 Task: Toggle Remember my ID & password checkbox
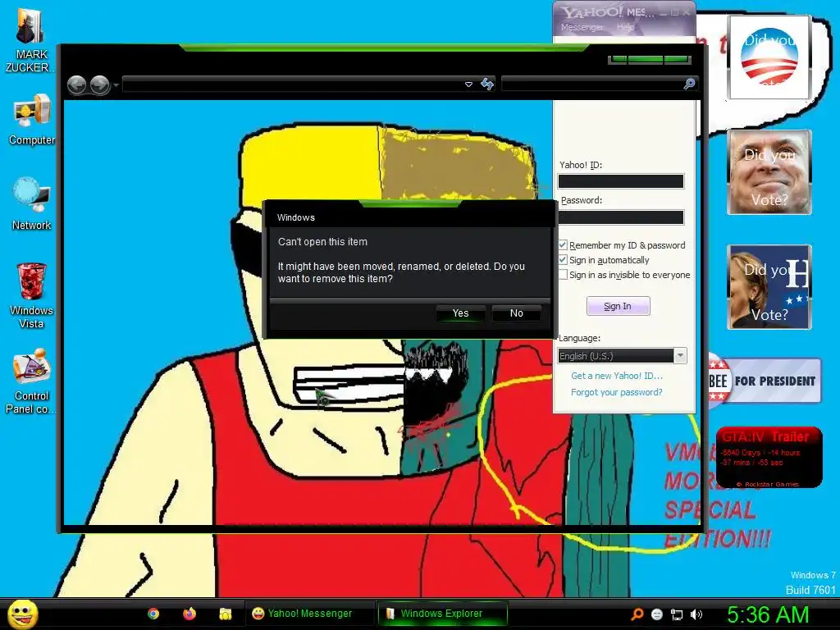pyautogui.click(x=563, y=244)
